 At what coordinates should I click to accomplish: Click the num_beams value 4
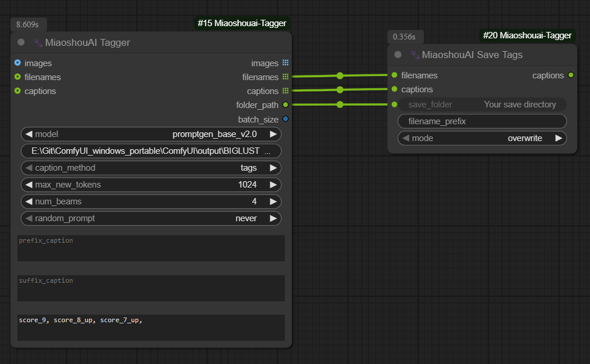(255, 201)
